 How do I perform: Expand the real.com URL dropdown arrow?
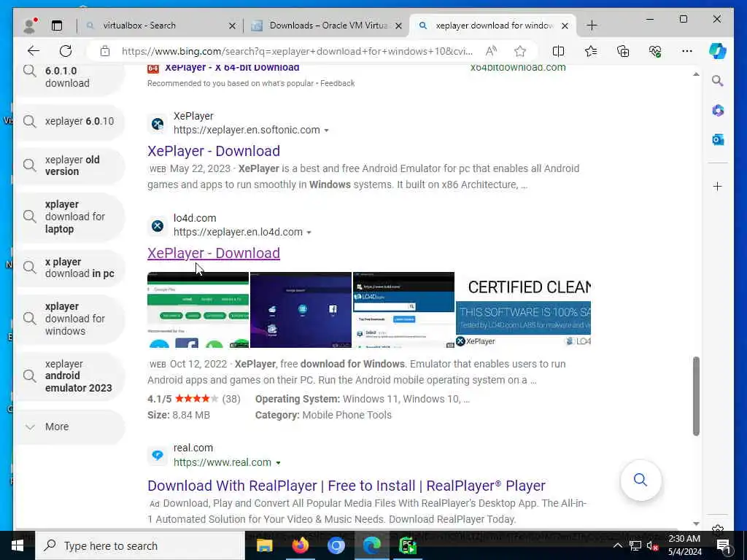tap(278, 463)
